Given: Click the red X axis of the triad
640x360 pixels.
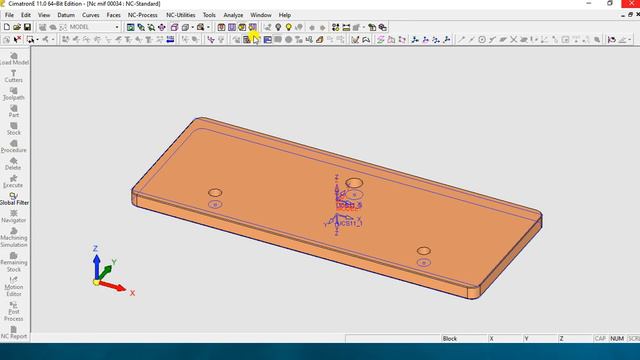Looking at the screenshot, I should (x=113, y=286).
